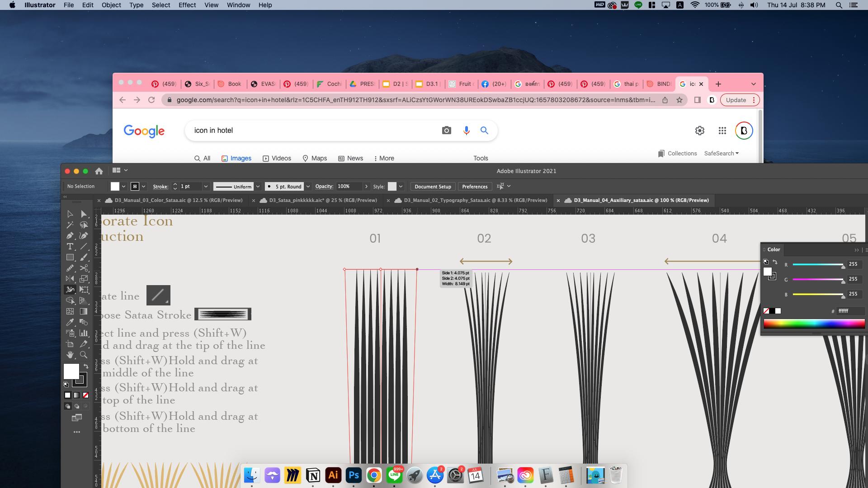Open the SafeSearch dropdown

[x=721, y=154]
